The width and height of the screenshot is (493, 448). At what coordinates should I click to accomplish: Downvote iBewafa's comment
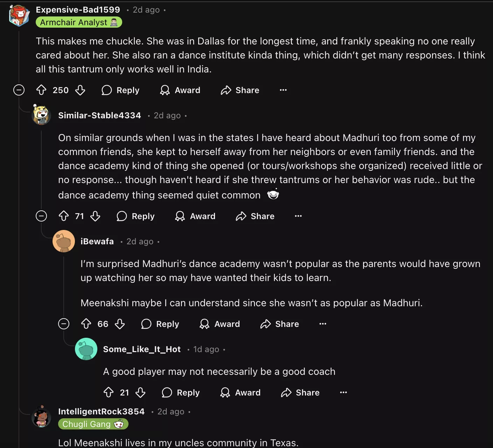click(x=120, y=324)
